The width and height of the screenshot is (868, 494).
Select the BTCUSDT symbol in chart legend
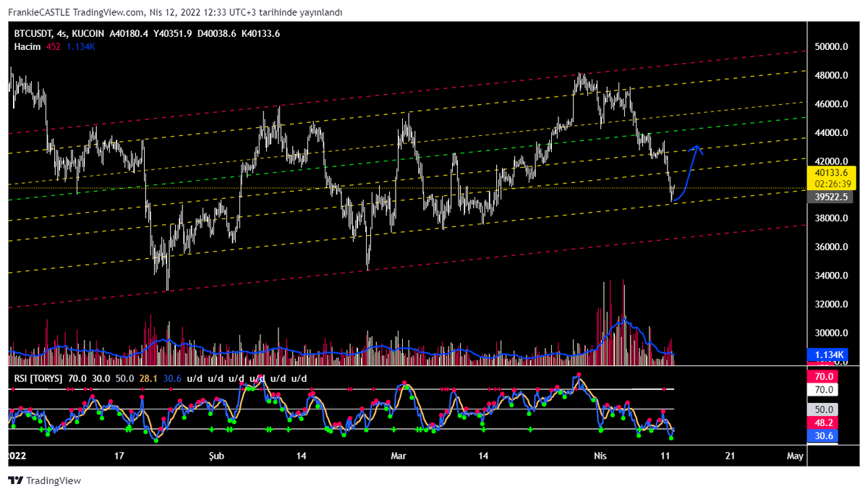click(x=33, y=33)
